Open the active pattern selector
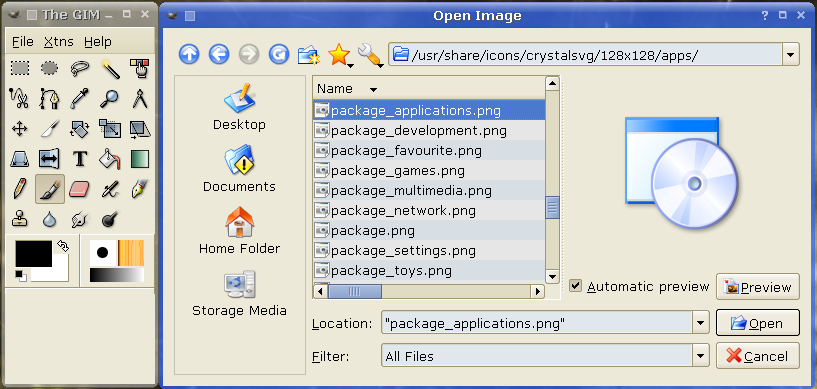 click(131, 253)
